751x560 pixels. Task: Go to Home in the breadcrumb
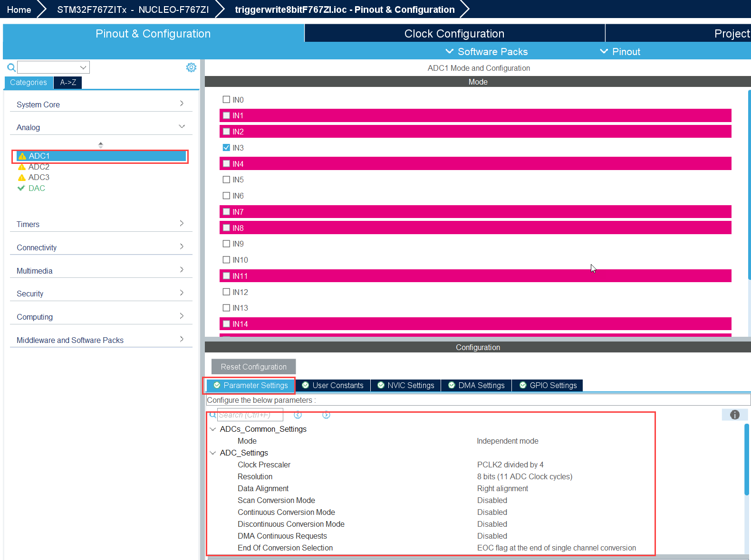tap(19, 9)
